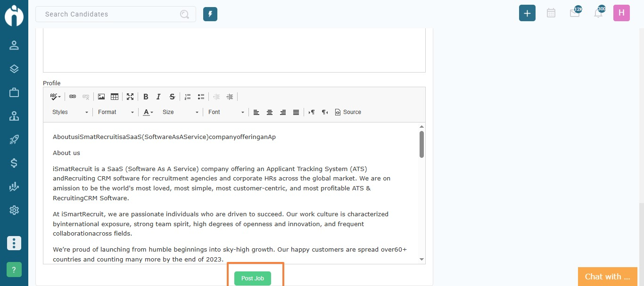Click the paragraph starting 'iSmatRecruit is a SaaS'
Screen dimensions: 644x286
222,183
